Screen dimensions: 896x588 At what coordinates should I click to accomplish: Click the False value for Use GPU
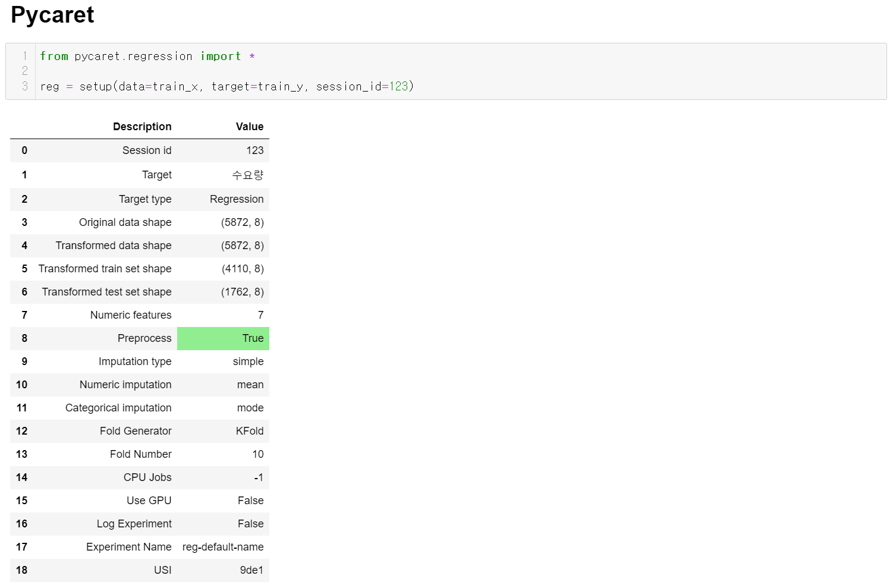point(251,501)
